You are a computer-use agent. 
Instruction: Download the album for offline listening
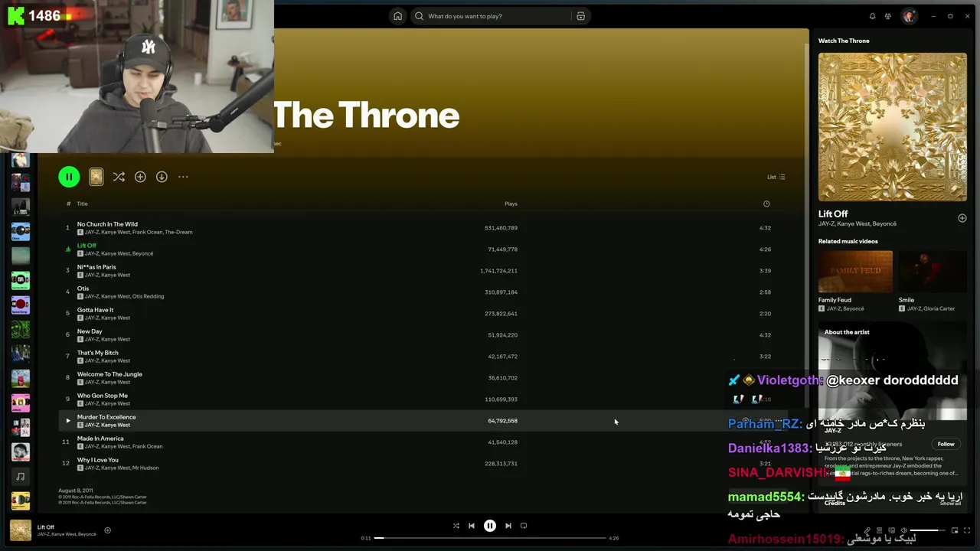coord(162,177)
